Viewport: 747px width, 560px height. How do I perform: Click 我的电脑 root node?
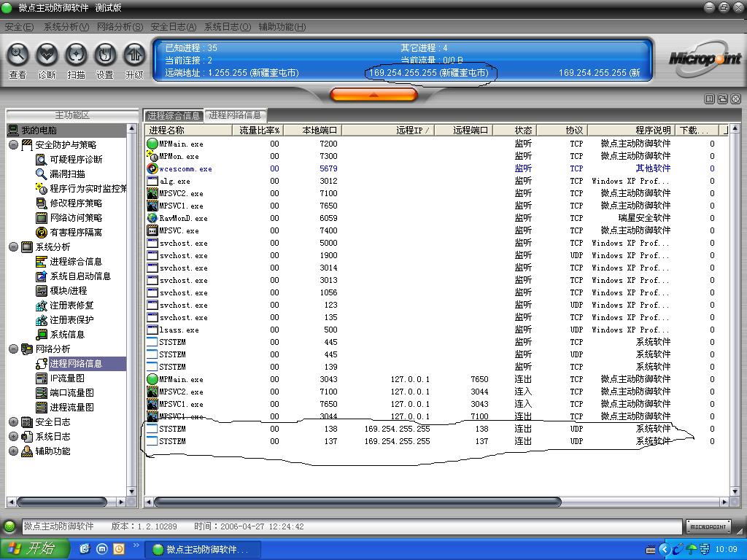(x=39, y=131)
